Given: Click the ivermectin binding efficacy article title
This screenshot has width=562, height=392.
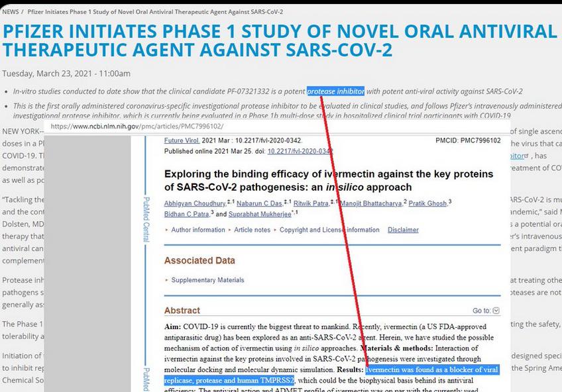Looking at the screenshot, I should coord(329,180).
